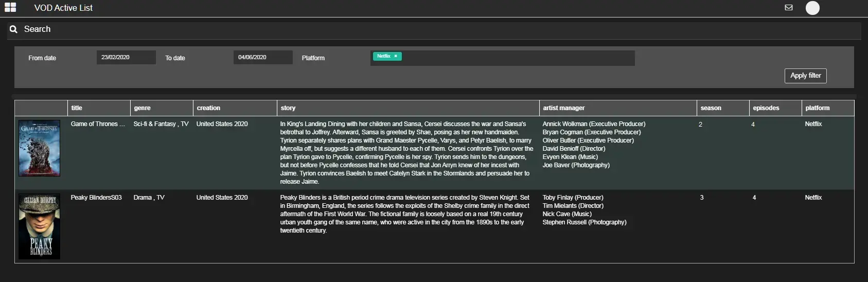Select the Peaky BlindersS03 title cell

(96, 198)
